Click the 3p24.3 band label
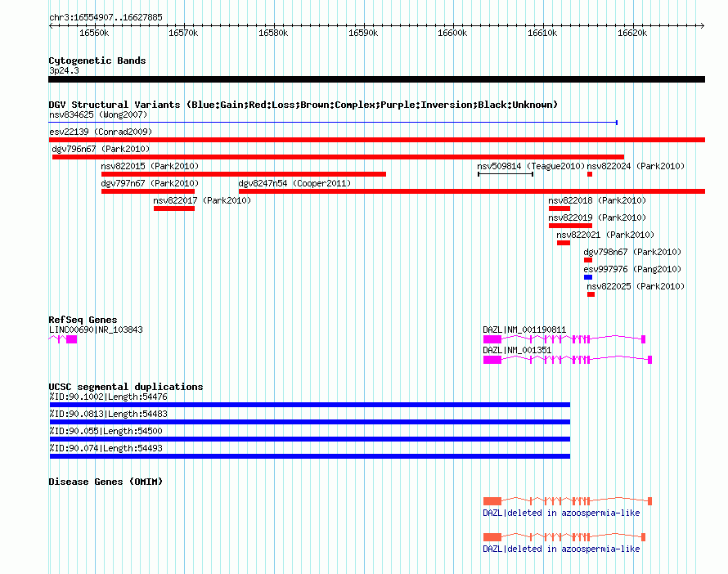This screenshot has height=574, width=728. (64, 70)
